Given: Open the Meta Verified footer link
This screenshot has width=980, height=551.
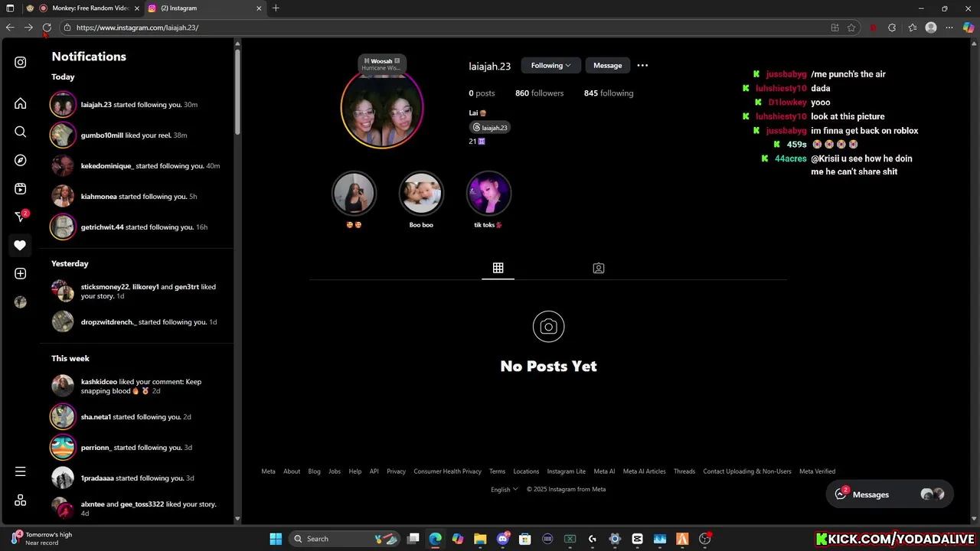Looking at the screenshot, I should [x=817, y=471].
